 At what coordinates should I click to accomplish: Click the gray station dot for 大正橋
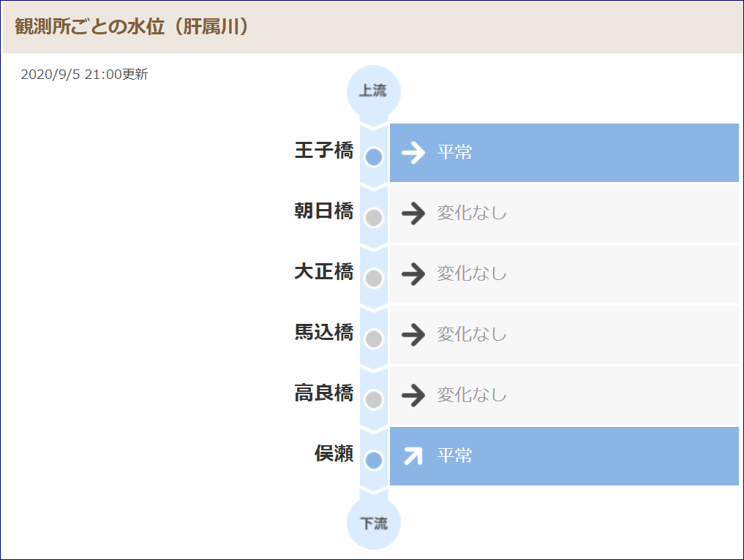point(374,279)
